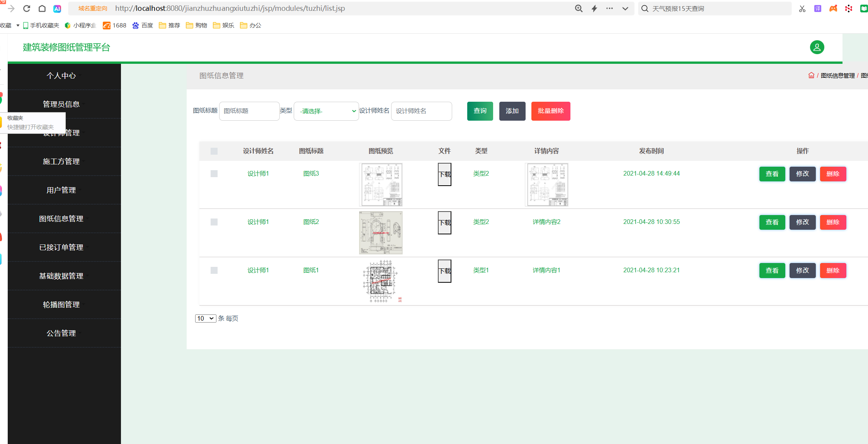Select 轮播图管理 in the sidebar
This screenshot has width=868, height=444.
click(61, 304)
